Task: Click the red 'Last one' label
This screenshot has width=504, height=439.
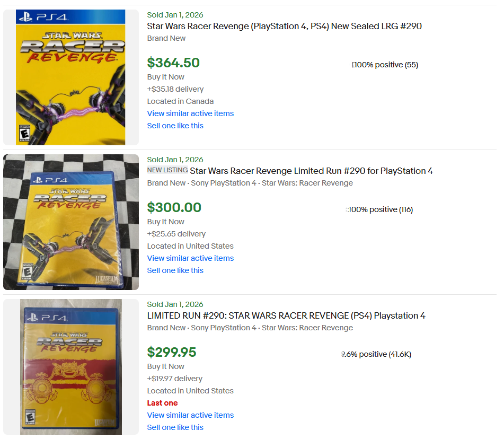Action: [162, 403]
